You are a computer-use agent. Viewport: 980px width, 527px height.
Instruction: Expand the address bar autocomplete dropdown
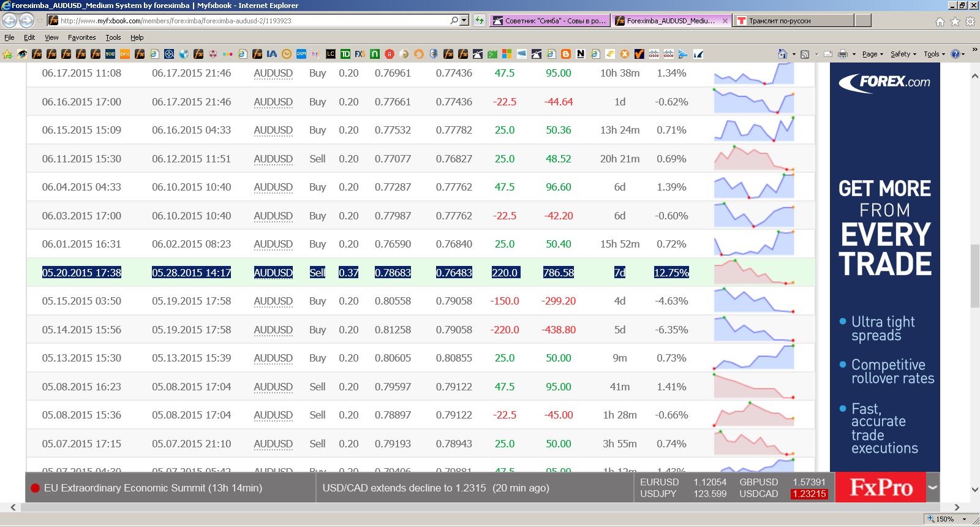[464, 20]
